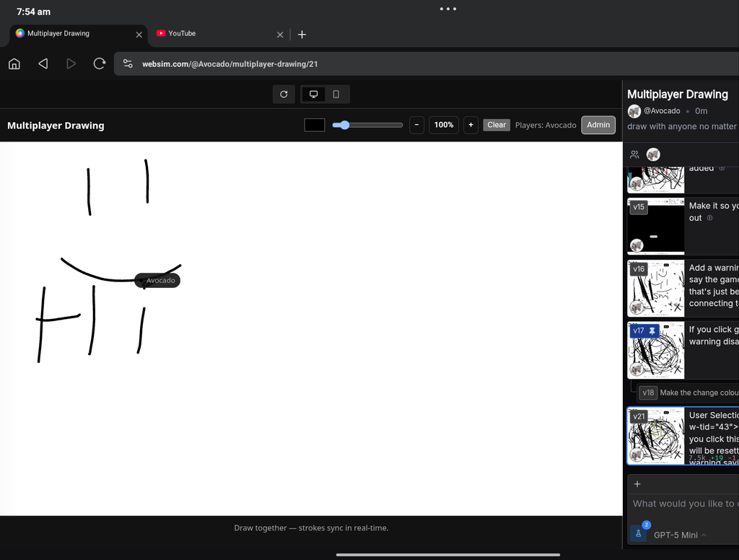Click the brush size slider
Image resolution: width=739 pixels, height=560 pixels.
[x=367, y=125]
